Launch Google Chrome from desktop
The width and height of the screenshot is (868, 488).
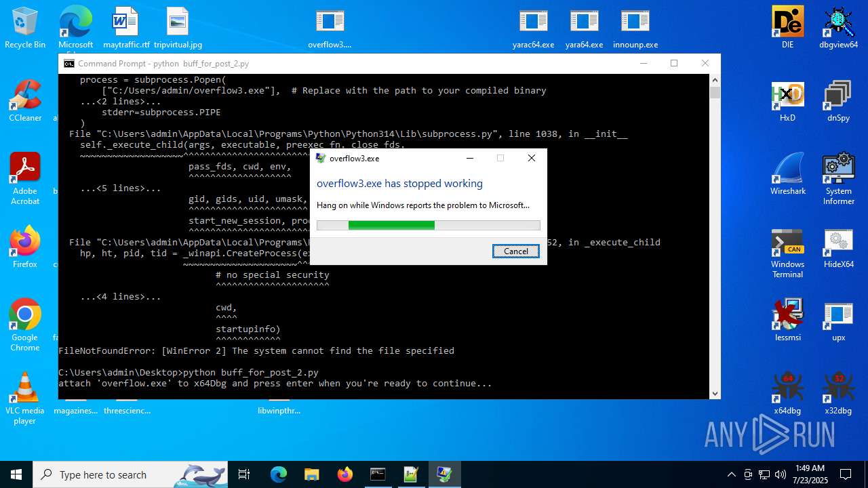pos(25,325)
